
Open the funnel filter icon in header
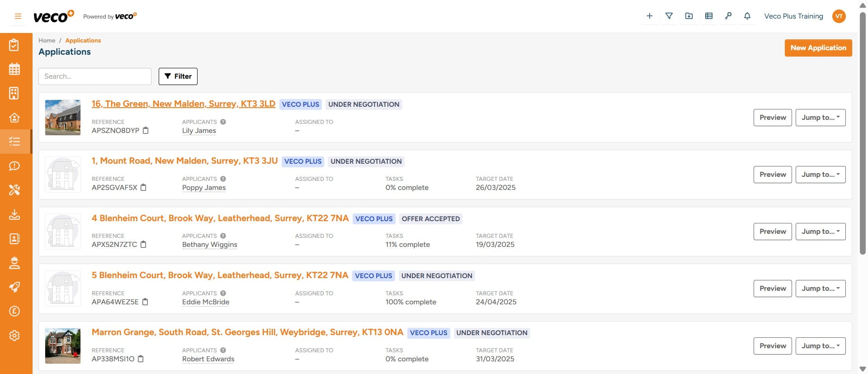coord(669,16)
